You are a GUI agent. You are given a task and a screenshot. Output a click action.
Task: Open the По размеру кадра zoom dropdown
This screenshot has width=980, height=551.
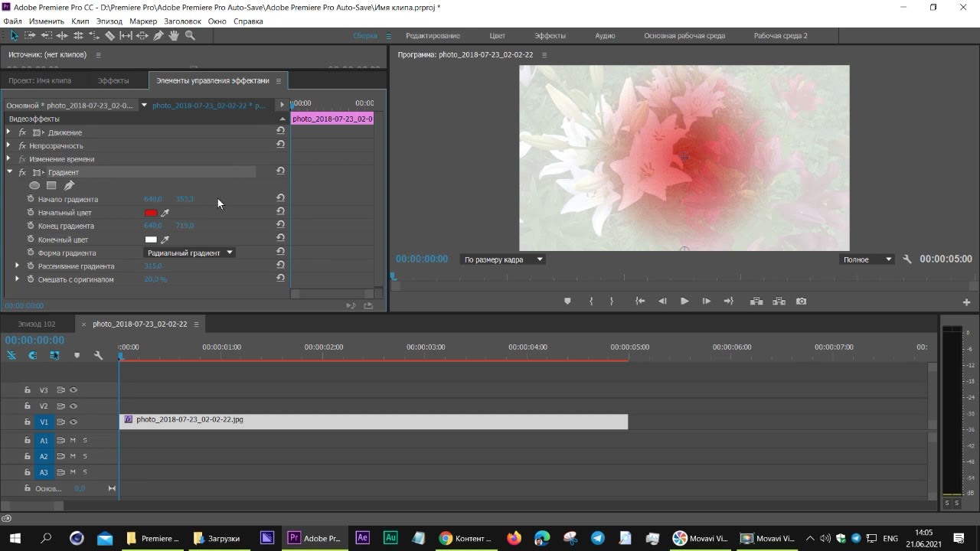(502, 259)
